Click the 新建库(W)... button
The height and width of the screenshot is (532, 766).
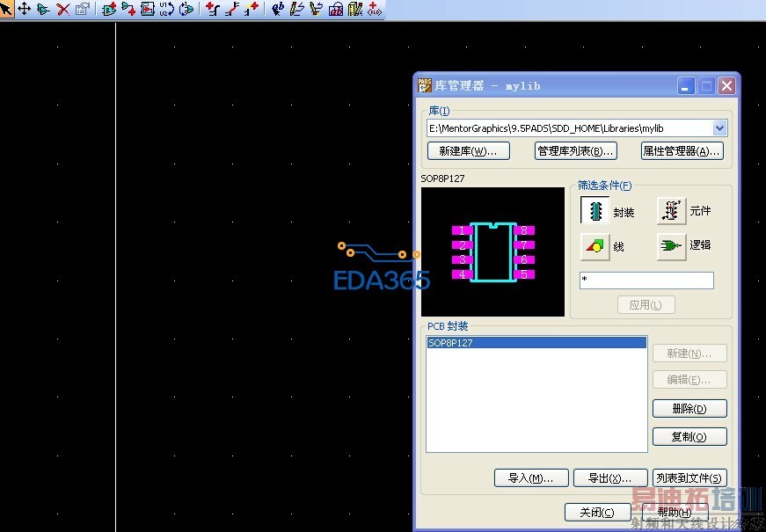[x=469, y=151]
